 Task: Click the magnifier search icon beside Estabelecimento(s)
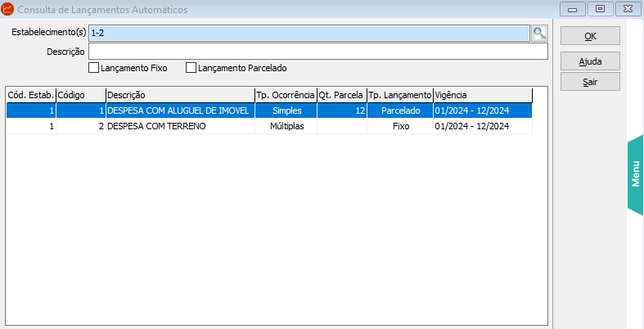[539, 33]
